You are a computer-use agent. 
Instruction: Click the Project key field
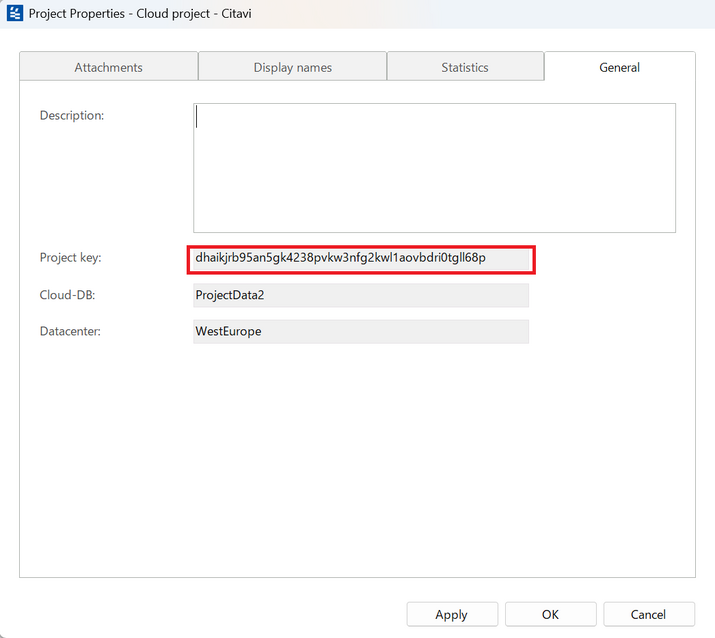(x=361, y=259)
